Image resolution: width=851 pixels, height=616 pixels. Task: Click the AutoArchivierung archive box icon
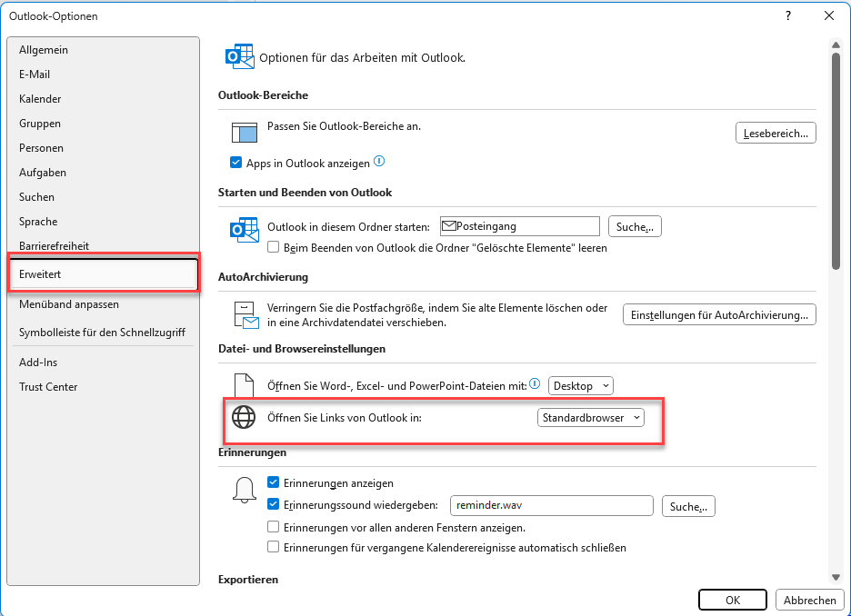[244, 314]
